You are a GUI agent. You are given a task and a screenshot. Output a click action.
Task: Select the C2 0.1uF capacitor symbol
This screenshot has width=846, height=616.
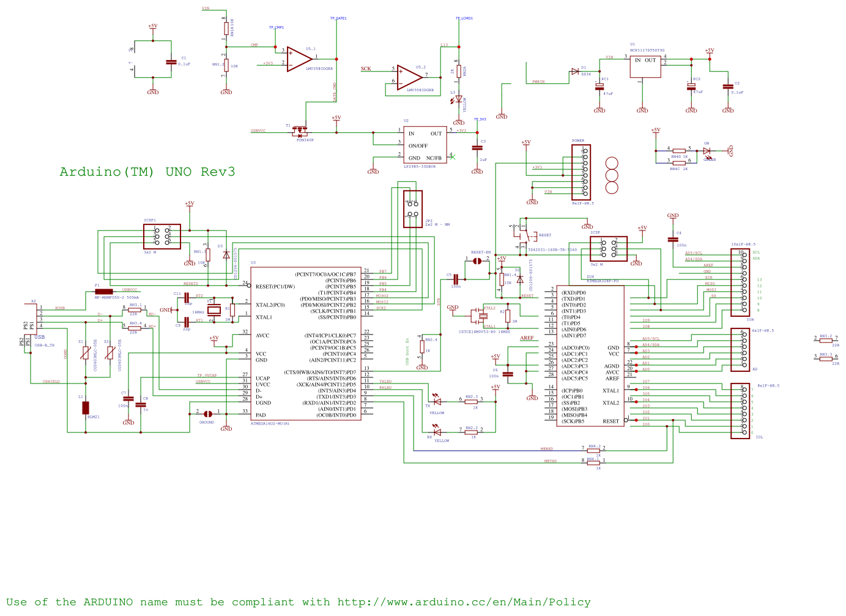pyautogui.click(x=728, y=87)
